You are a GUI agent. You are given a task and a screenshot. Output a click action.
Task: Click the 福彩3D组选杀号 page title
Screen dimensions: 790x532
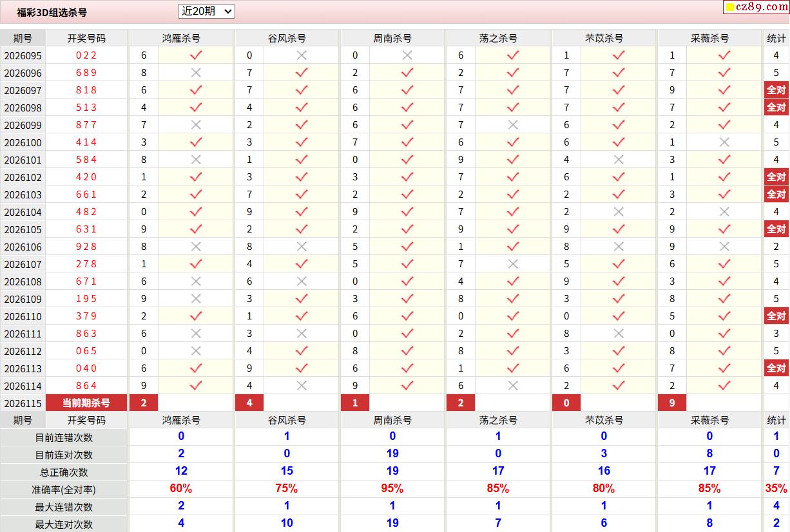[x=52, y=12]
